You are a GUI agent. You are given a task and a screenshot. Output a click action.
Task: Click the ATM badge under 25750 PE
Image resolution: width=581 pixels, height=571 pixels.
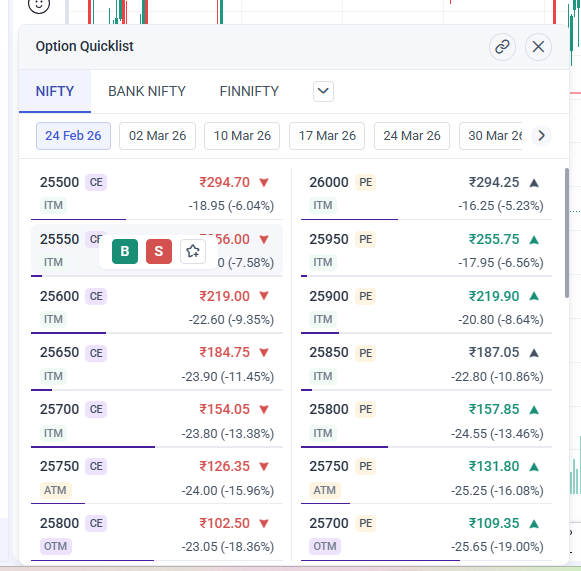[325, 490]
